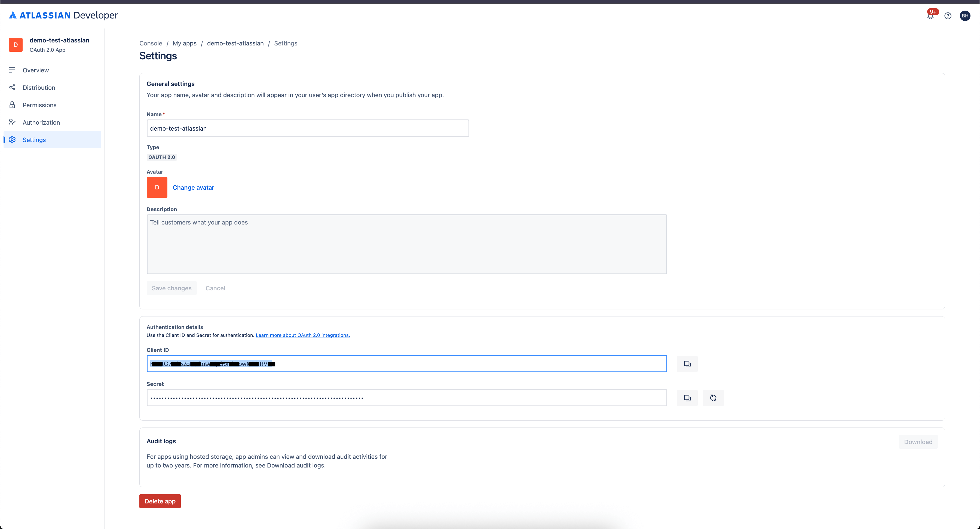Viewport: 980px width, 529px height.
Task: Click Save changes button
Action: pos(171,288)
